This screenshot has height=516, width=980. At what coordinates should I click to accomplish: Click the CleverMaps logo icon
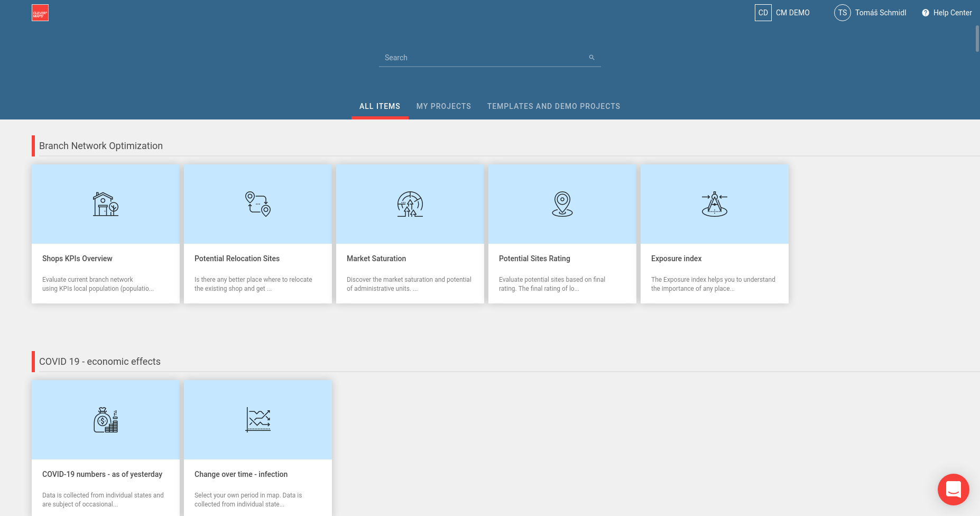(x=40, y=13)
